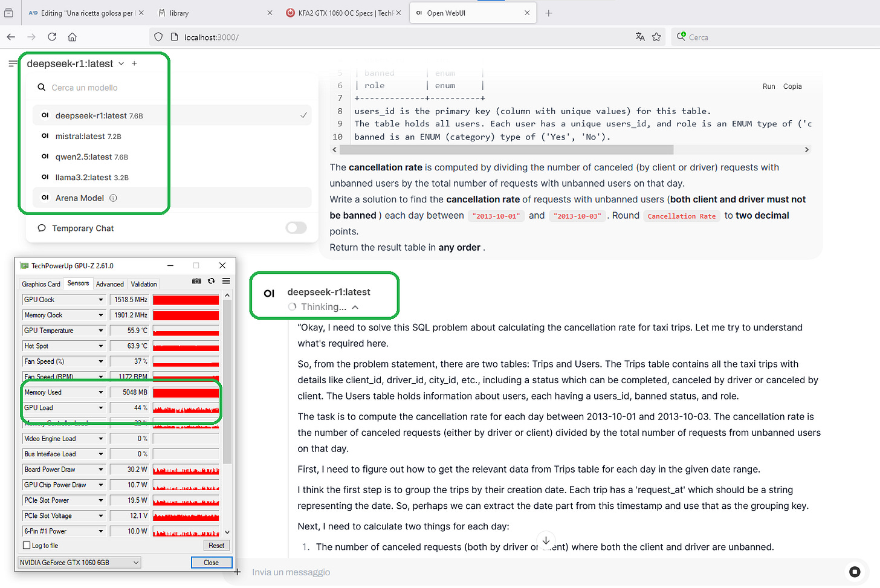Stop generation with stop button

pos(855,572)
